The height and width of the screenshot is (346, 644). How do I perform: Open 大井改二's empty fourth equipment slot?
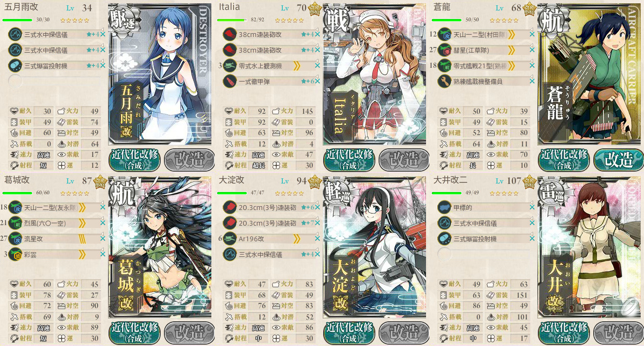tap(484, 254)
